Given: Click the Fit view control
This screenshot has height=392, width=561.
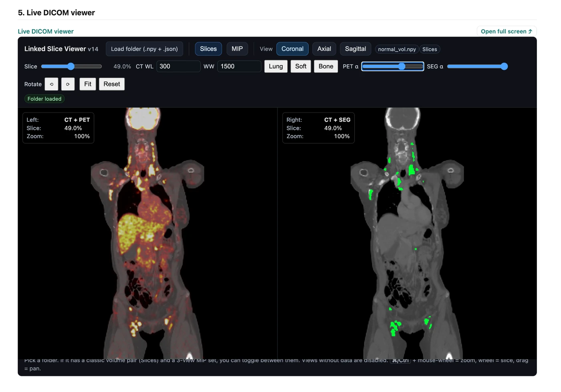Looking at the screenshot, I should [87, 84].
